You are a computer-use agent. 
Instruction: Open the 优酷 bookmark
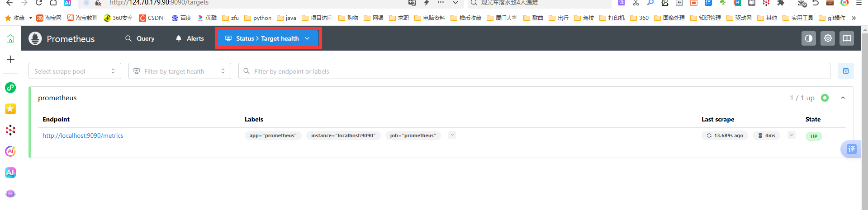207,18
